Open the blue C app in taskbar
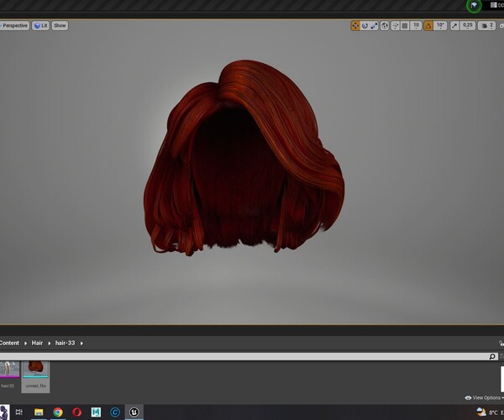Screen dimensions: 504x420 point(115,412)
